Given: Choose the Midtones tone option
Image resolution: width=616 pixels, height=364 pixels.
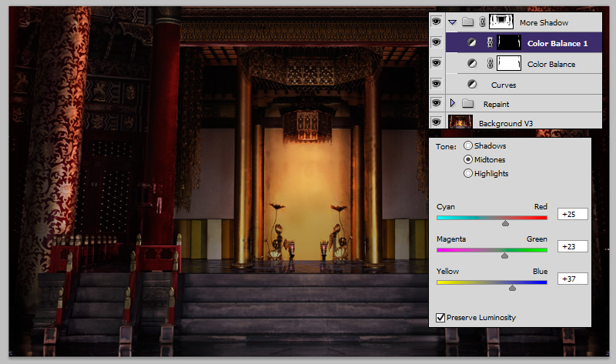Looking at the screenshot, I should point(467,159).
